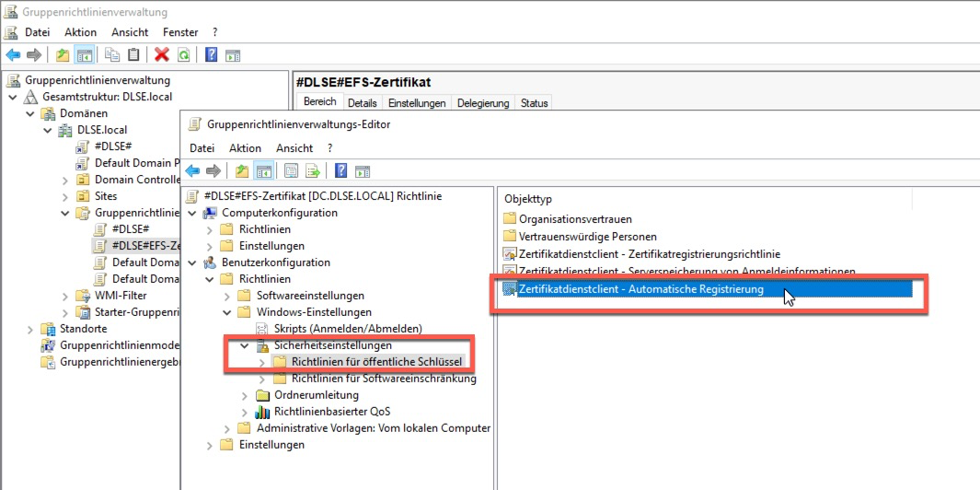
Task: Expand the Ordnerumleitung node
Action: 245,395
